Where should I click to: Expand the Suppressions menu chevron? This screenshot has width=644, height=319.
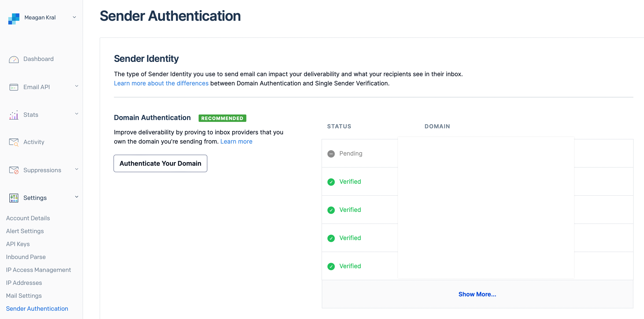point(77,169)
